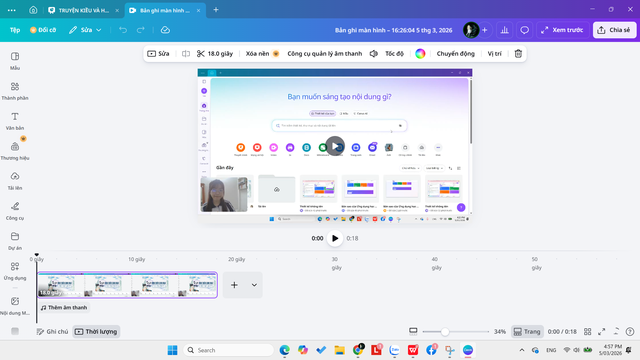The width and height of the screenshot is (640, 360).
Task: Click the volume speaker icon in toolbar
Action: (x=373, y=53)
